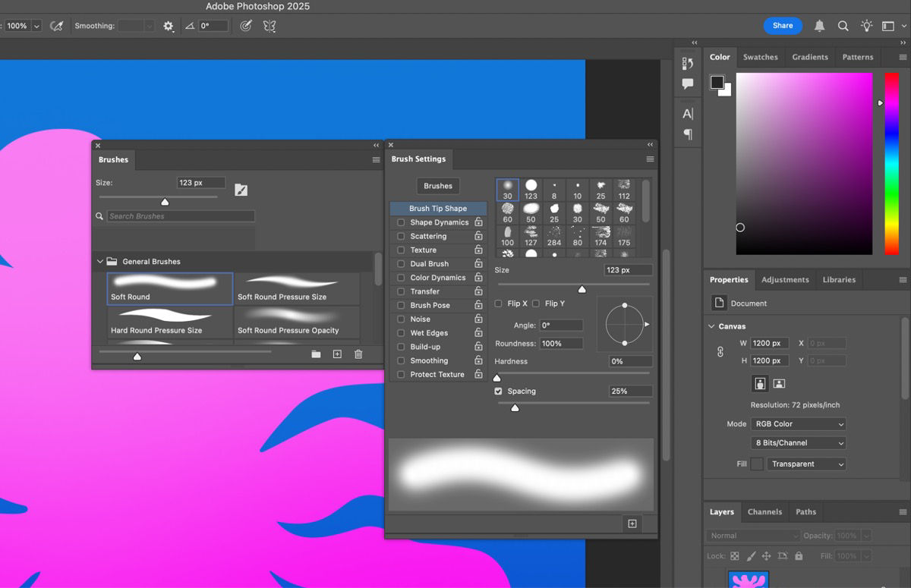This screenshot has height=588, width=911.
Task: Open the Brushes panel menu icon
Action: [x=376, y=160]
